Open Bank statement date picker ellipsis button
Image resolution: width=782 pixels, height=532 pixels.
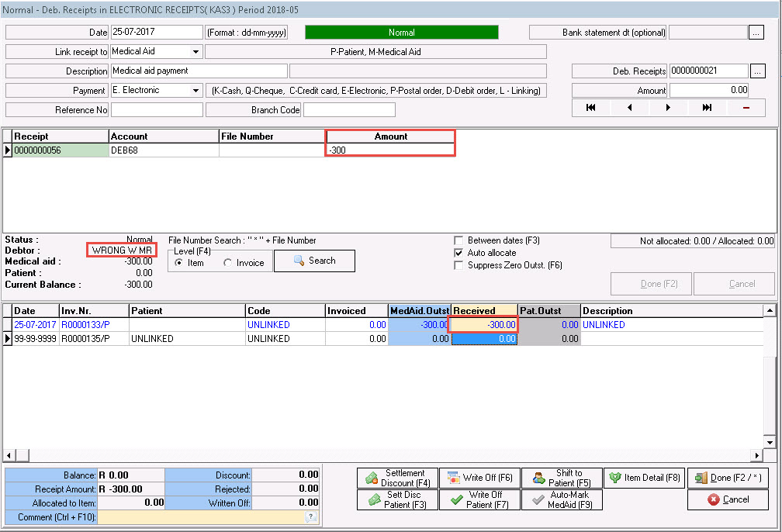(756, 33)
